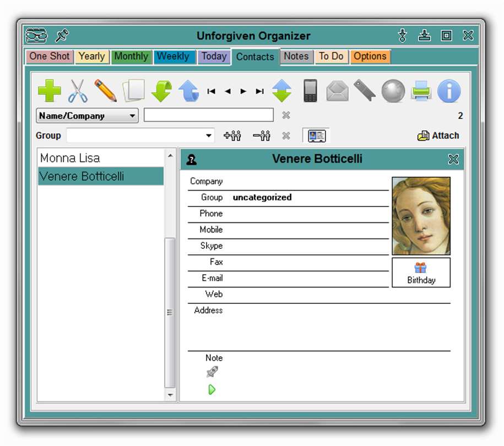Click the green down arrow import icon
504x446 pixels.
click(162, 91)
